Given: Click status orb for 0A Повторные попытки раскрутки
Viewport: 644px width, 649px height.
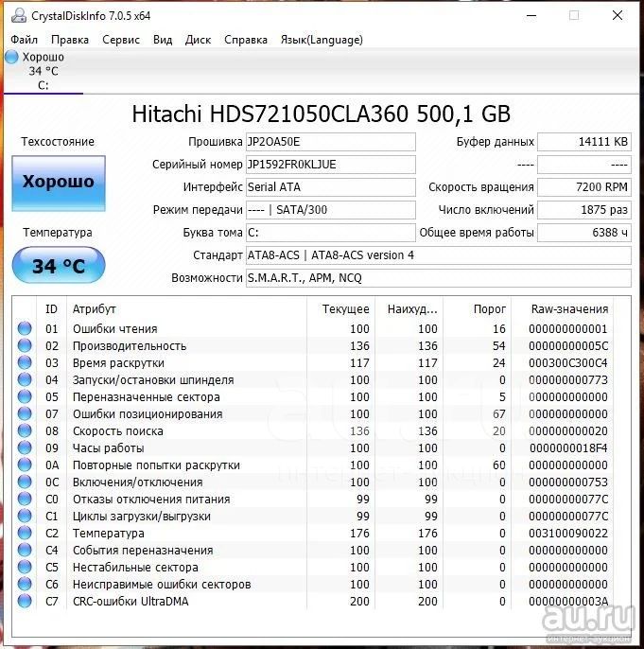Looking at the screenshot, I should (25, 465).
